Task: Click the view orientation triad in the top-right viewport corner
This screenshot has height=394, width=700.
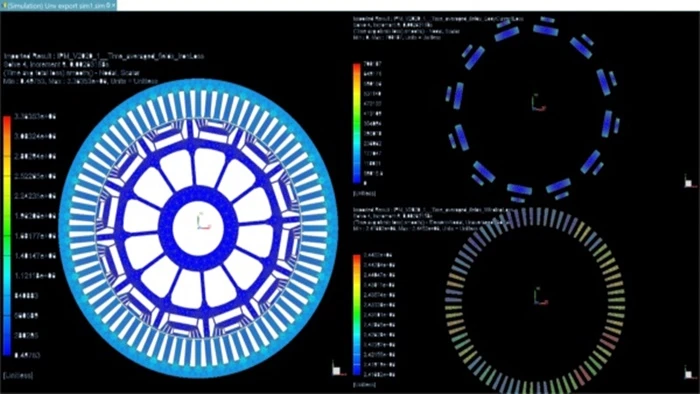Action: pos(690,182)
